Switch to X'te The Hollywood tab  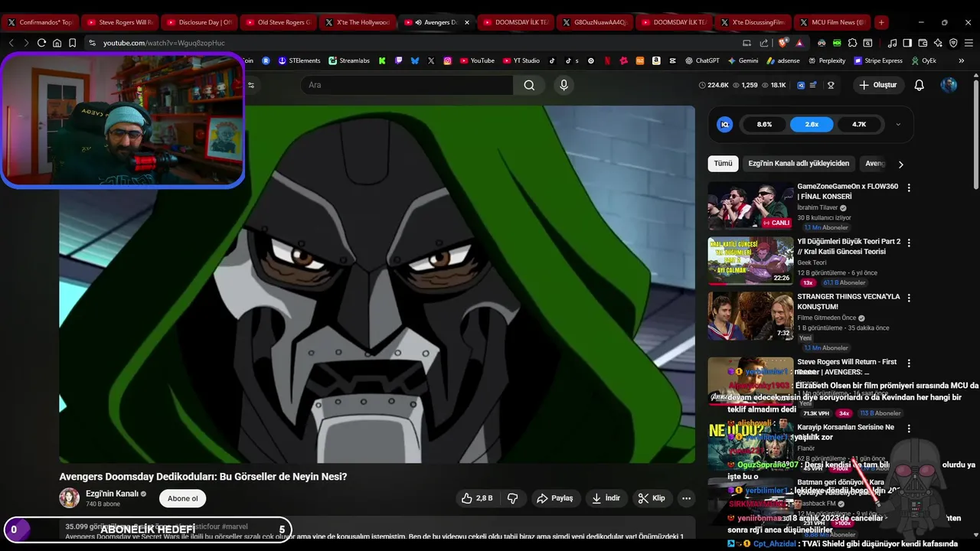[357, 22]
